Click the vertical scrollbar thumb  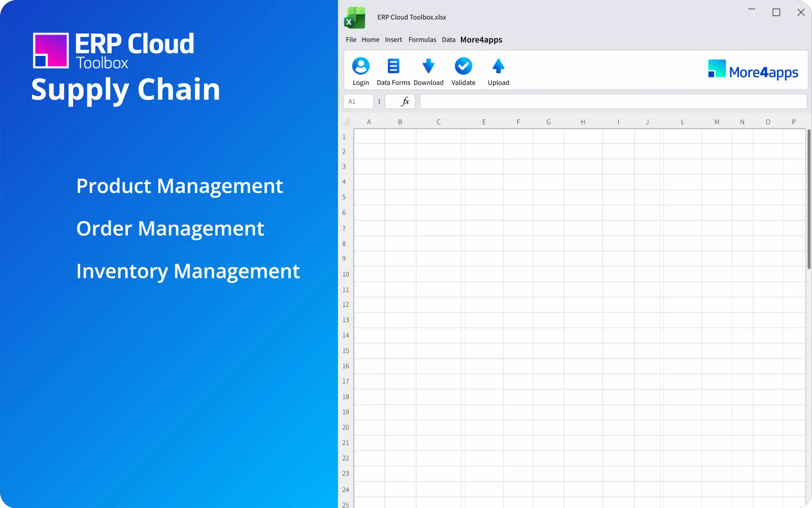tap(809, 199)
